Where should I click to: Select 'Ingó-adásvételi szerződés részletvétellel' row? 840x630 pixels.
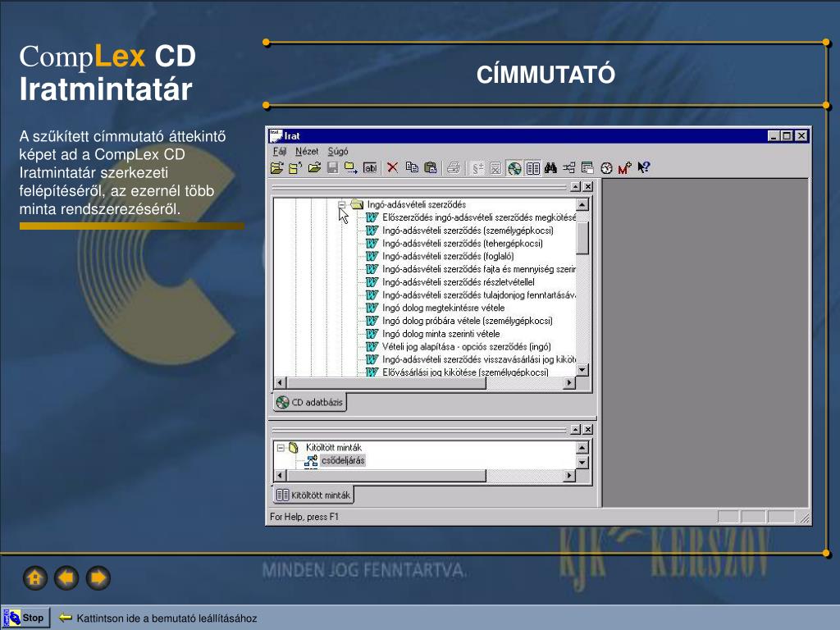point(450,282)
